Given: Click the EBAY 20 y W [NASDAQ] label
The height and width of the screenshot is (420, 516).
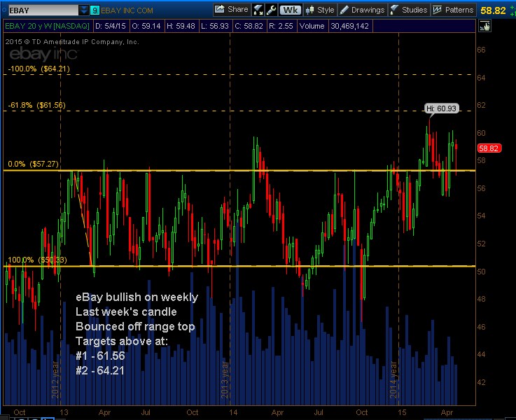Looking at the screenshot, I should 48,26.
